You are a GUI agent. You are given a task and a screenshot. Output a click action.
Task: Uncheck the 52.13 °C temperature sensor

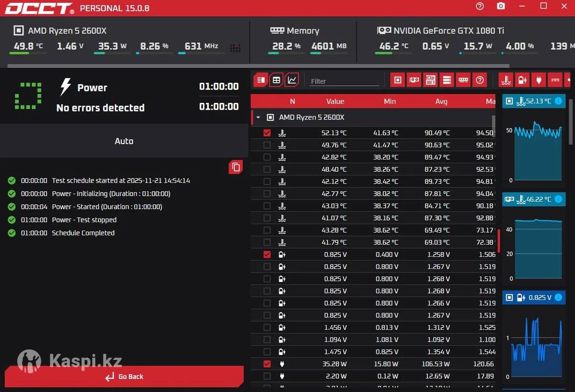[x=267, y=133]
